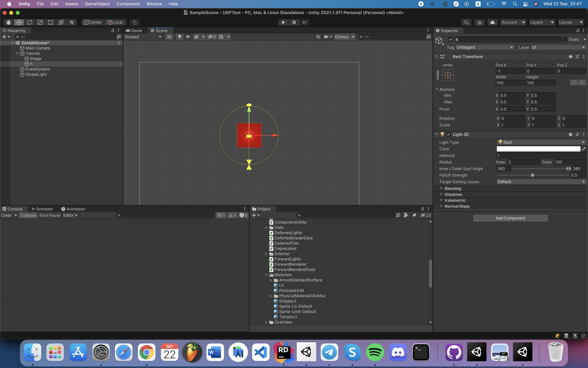Open Unity search from toolbar
The width and height of the screenshot is (588, 368).
point(466,22)
